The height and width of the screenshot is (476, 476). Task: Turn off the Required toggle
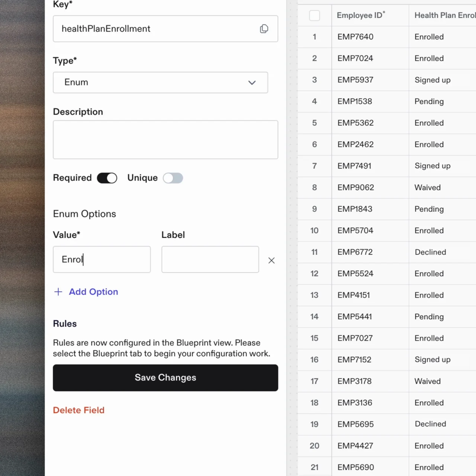107,178
